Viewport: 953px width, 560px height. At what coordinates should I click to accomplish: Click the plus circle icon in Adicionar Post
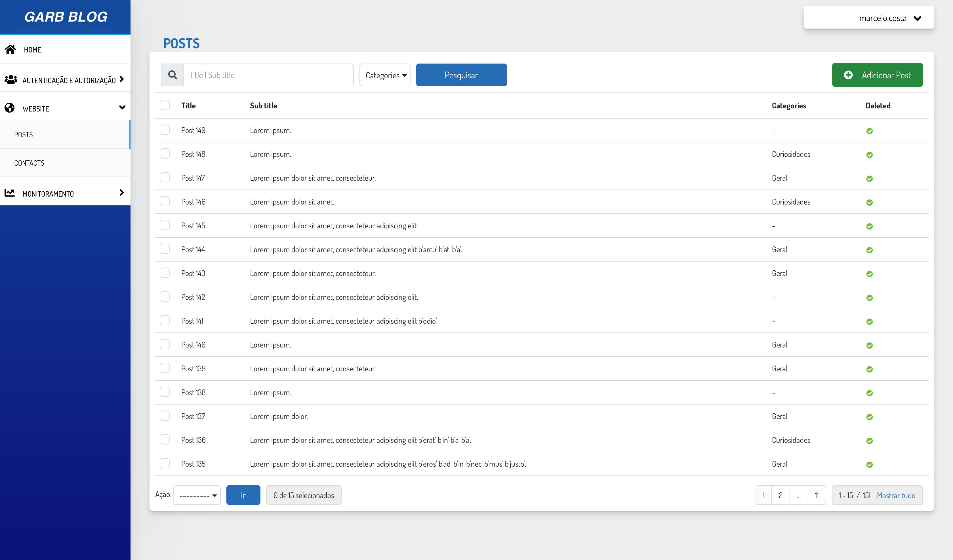[848, 75]
